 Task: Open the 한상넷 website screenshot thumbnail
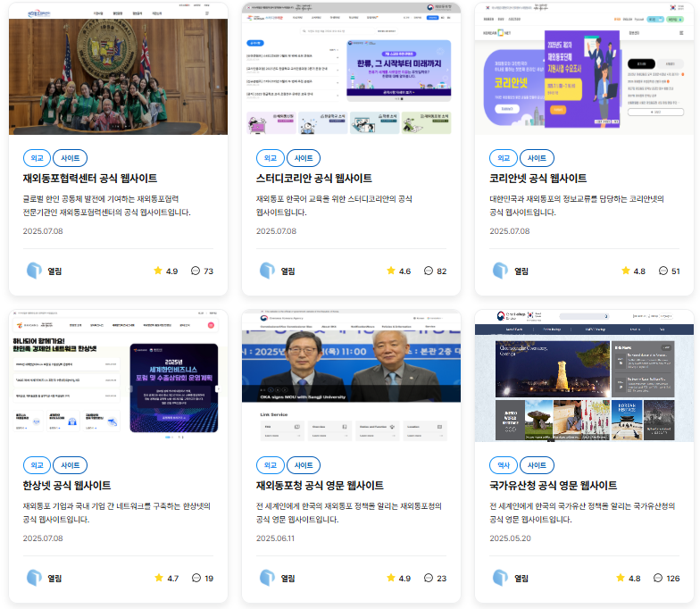point(118,376)
